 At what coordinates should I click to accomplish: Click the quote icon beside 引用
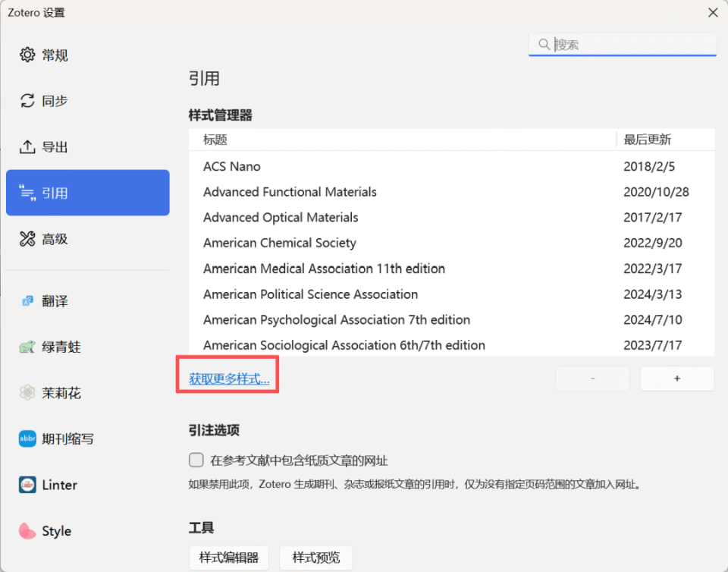pyautogui.click(x=27, y=193)
